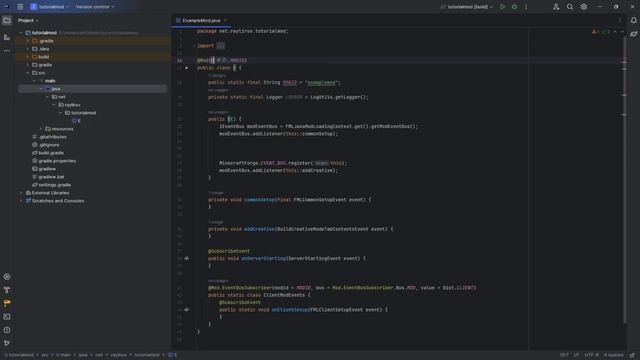Open Code With Me user icon
Viewport: 640px width, 360px height.
[556, 7]
